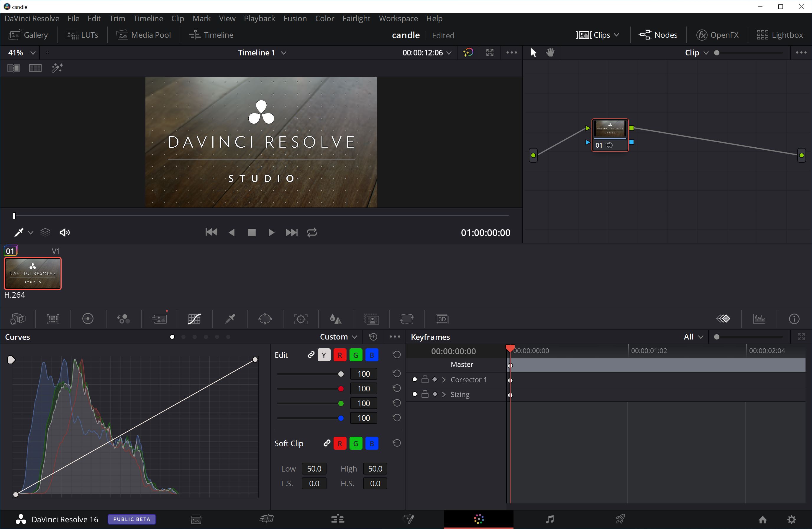The height and width of the screenshot is (529, 812).
Task: Open the Key palette
Action: (371, 319)
